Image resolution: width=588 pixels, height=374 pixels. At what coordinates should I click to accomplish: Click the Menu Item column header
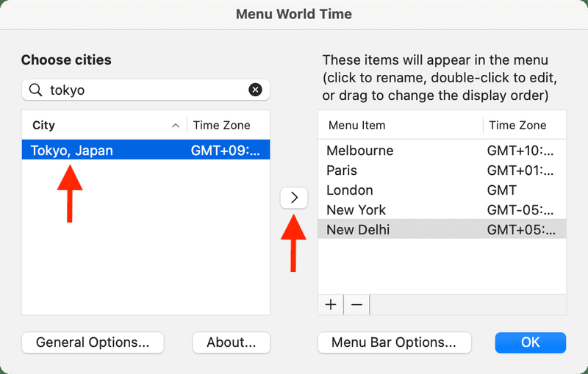click(400, 125)
